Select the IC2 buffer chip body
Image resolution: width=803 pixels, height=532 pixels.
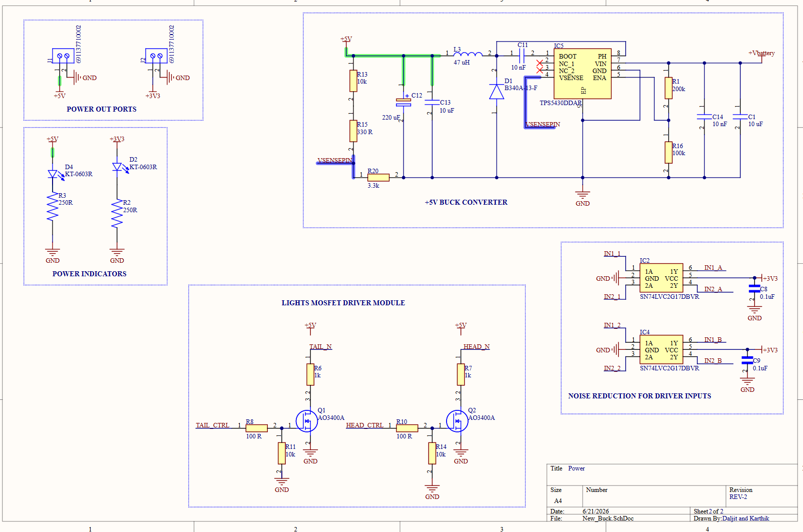point(661,278)
